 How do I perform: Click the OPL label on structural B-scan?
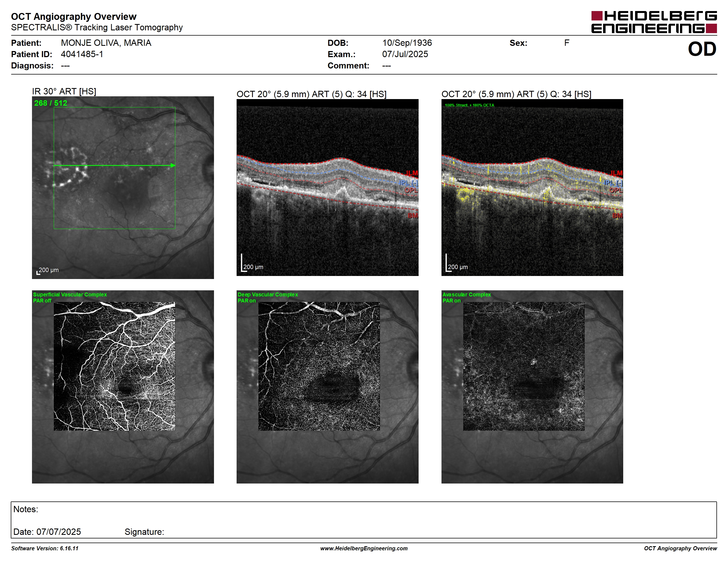(x=411, y=190)
